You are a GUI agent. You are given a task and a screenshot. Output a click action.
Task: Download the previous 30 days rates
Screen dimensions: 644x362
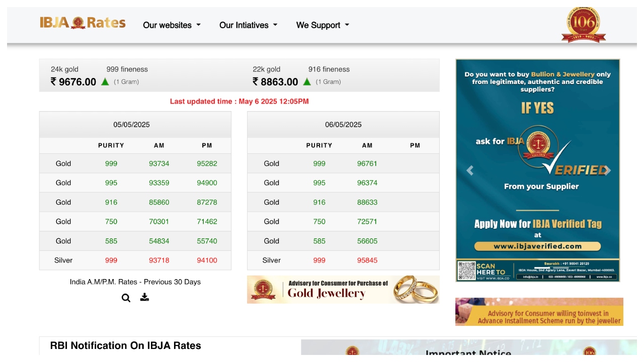click(x=144, y=297)
